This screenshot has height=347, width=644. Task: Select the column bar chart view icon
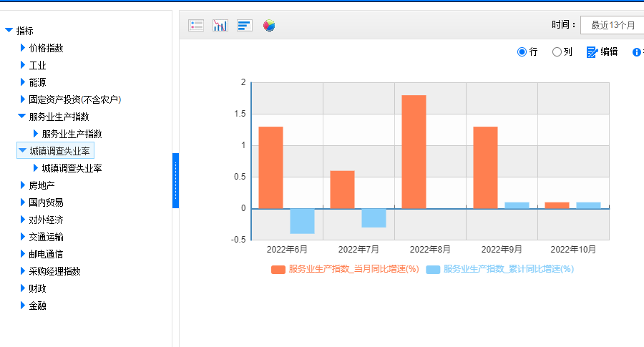(x=220, y=26)
